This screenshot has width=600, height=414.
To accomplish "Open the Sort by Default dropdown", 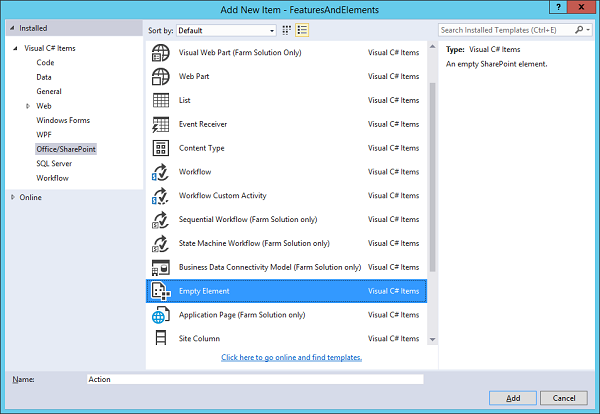I will click(227, 30).
